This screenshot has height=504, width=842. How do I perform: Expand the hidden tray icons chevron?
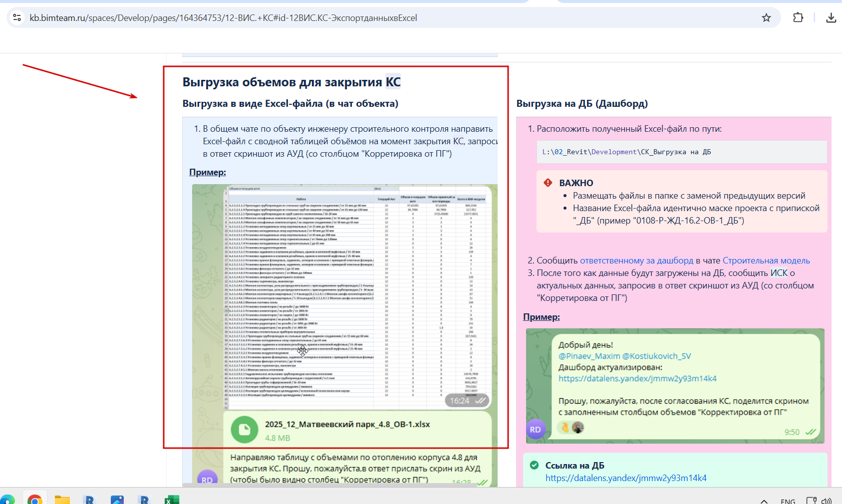(764, 501)
